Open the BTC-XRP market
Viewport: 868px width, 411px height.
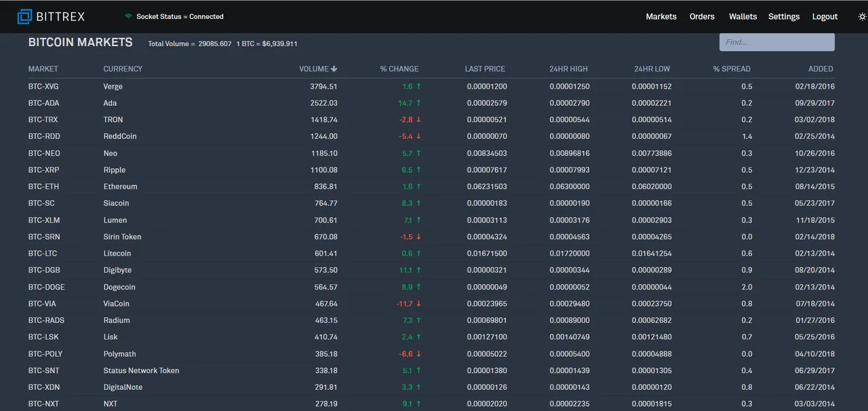pyautogui.click(x=43, y=170)
